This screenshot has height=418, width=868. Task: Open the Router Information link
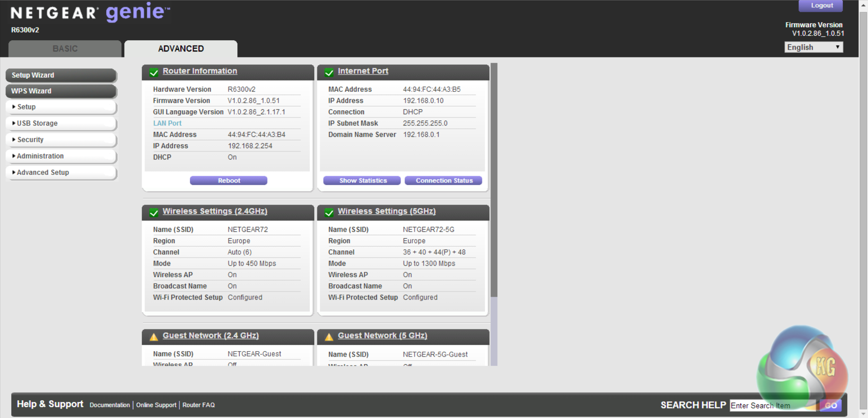[200, 71]
